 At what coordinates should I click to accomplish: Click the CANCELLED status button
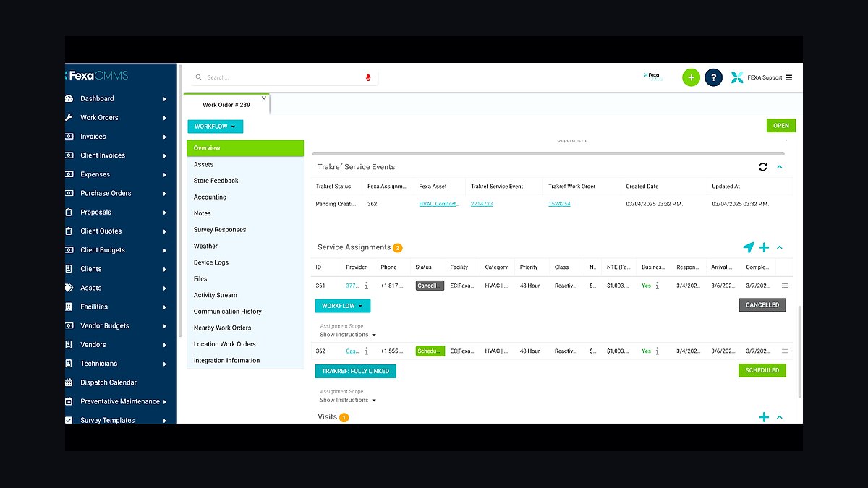(x=762, y=305)
